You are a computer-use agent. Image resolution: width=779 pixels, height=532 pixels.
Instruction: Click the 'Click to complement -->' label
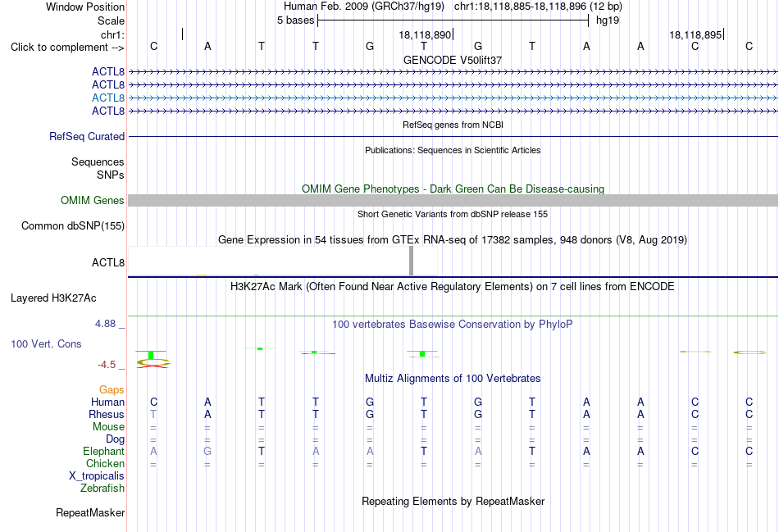[67, 48]
